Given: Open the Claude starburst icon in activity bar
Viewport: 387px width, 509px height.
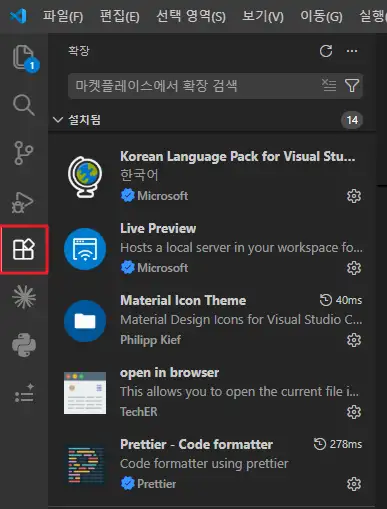Looking at the screenshot, I should coord(24,297).
